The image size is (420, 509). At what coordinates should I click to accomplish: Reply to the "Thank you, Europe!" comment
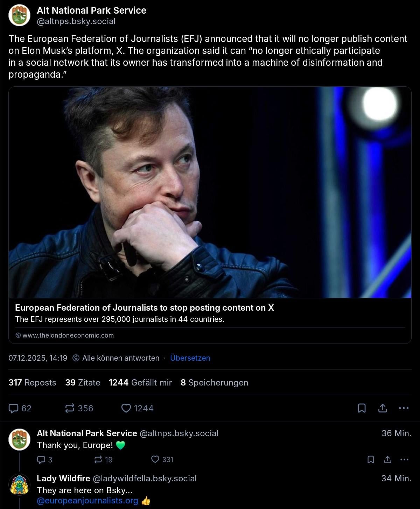(41, 459)
